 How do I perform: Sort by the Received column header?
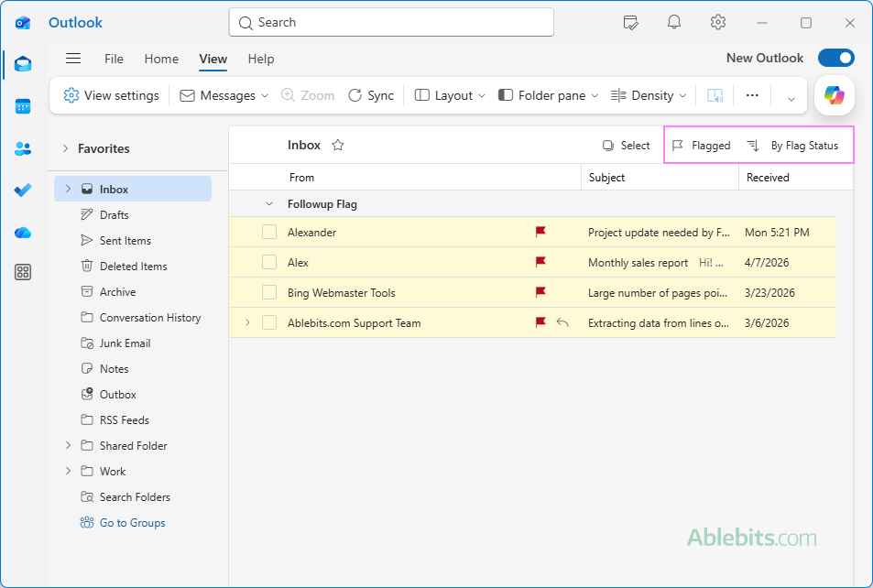pyautogui.click(x=768, y=178)
